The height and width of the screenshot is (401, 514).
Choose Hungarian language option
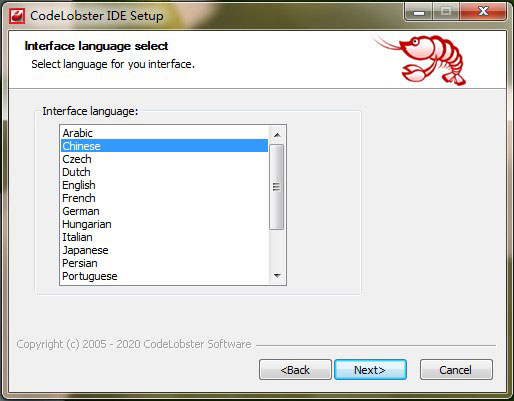pyautogui.click(x=164, y=224)
